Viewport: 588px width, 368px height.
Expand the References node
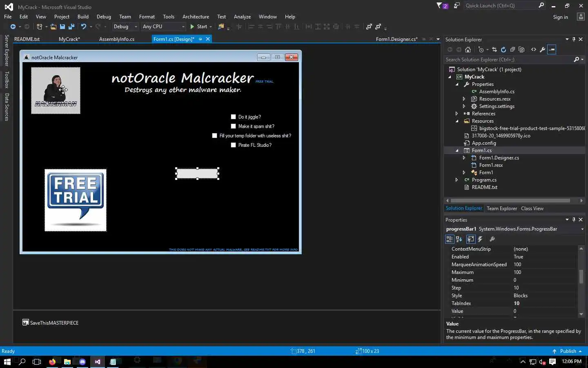[457, 114]
